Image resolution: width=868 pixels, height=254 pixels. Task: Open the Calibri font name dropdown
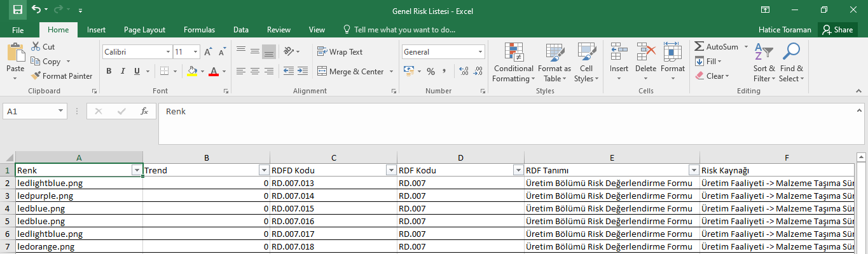click(168, 52)
